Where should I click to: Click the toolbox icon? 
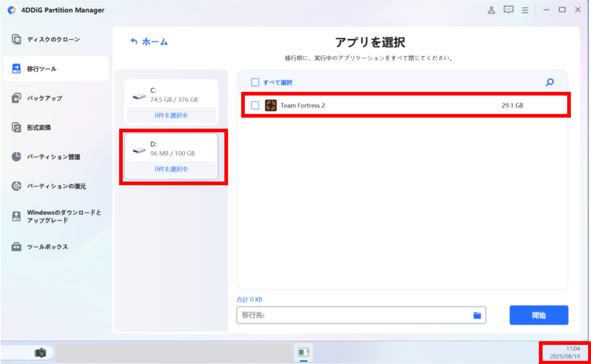coord(16,247)
